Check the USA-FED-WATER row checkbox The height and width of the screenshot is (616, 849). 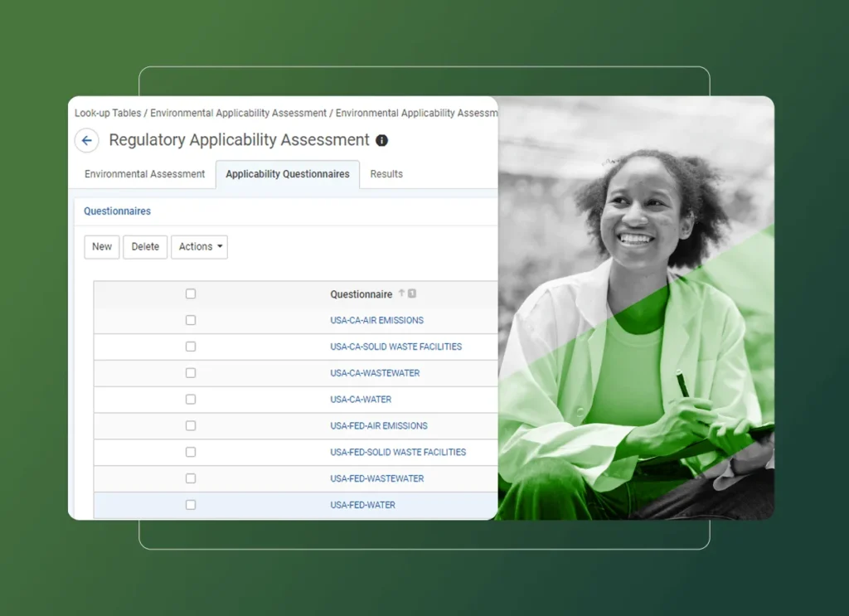[190, 504]
